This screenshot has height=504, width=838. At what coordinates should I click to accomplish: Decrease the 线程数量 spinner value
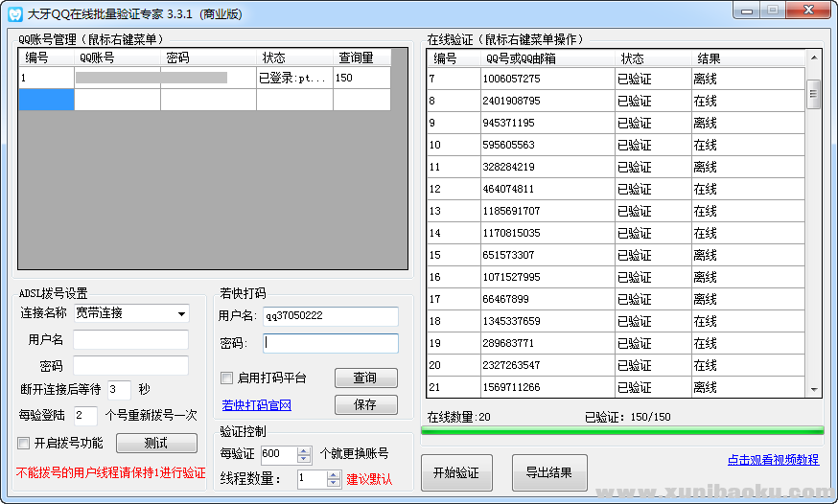point(333,484)
